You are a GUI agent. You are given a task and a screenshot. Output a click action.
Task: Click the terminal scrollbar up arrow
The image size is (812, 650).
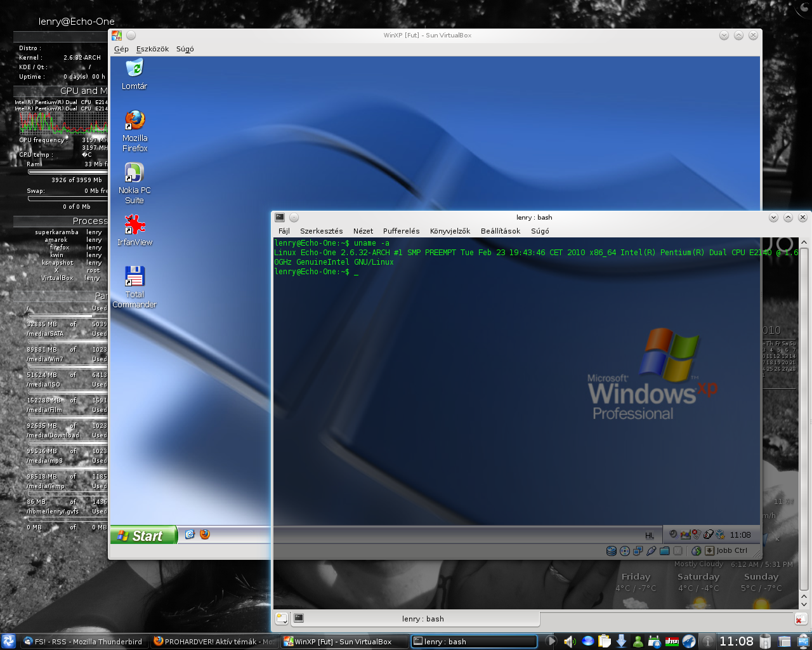(804, 242)
